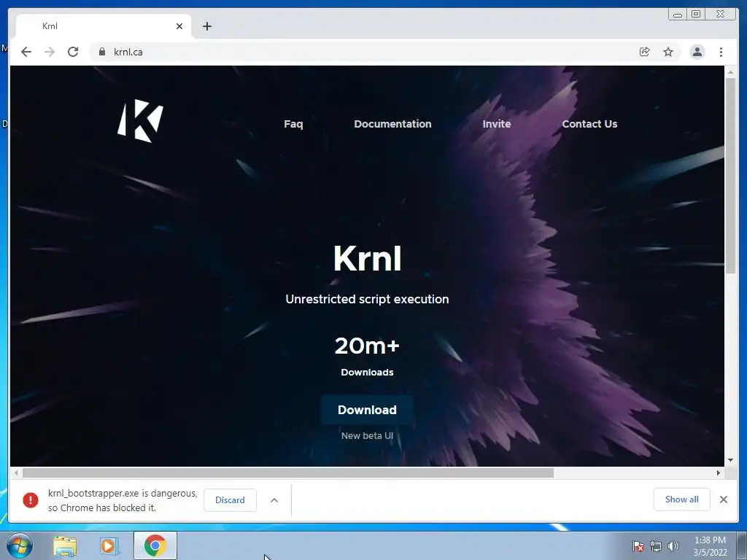
Task: Open the Invite link
Action: pos(496,124)
